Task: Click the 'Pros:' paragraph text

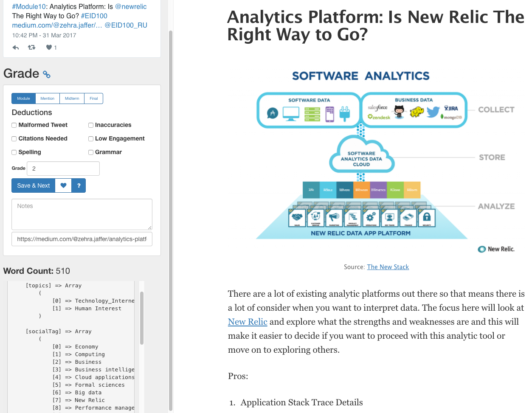Action: point(238,376)
